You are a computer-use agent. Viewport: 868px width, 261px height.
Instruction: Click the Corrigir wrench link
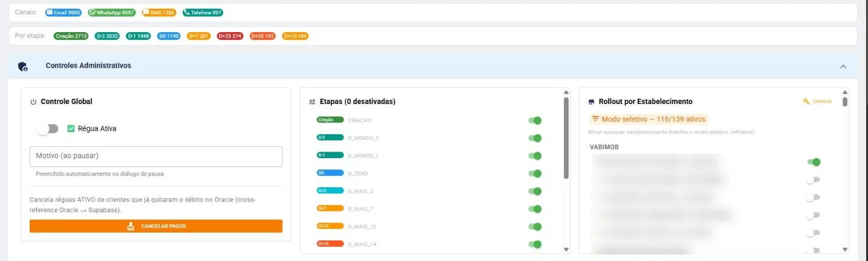pos(818,102)
